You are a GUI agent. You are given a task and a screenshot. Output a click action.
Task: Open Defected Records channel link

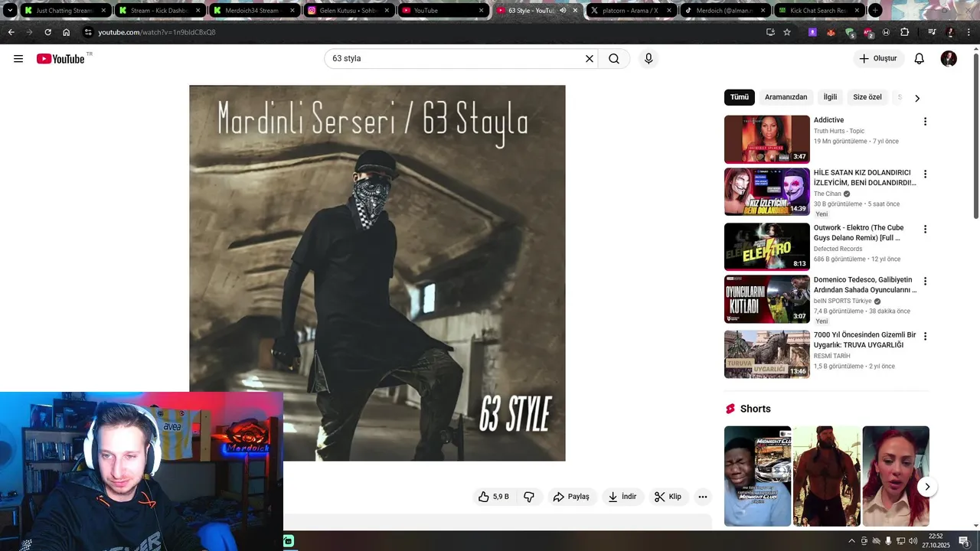[838, 249]
